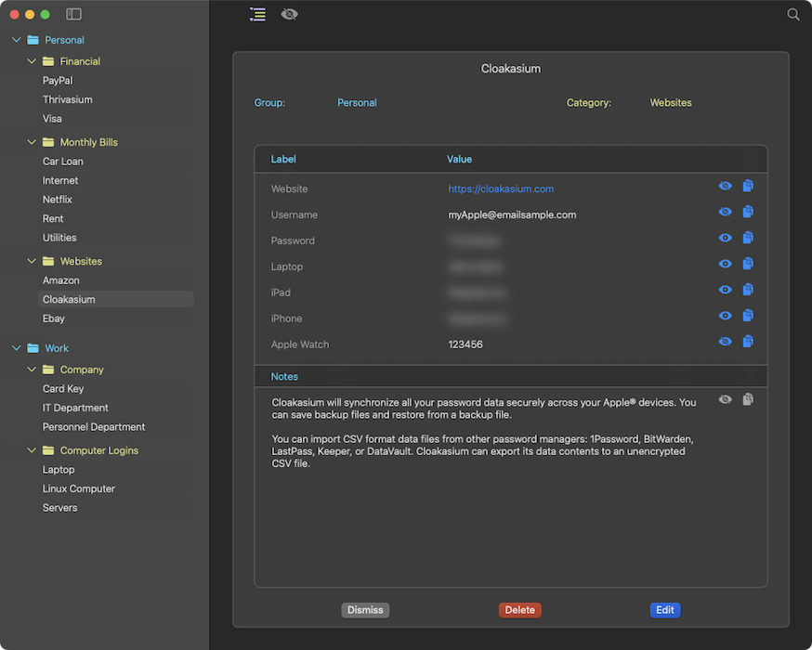
Task: Open the cloakasium.com website link
Action: pyautogui.click(x=501, y=188)
